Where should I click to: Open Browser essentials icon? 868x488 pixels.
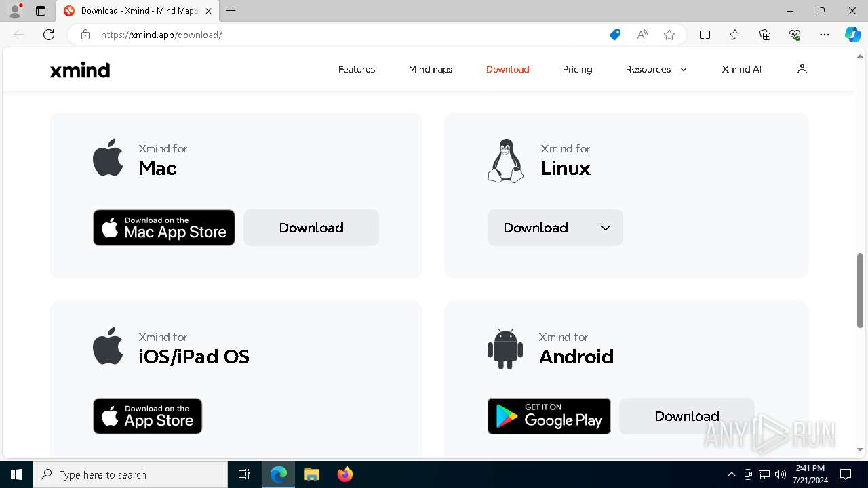point(795,35)
